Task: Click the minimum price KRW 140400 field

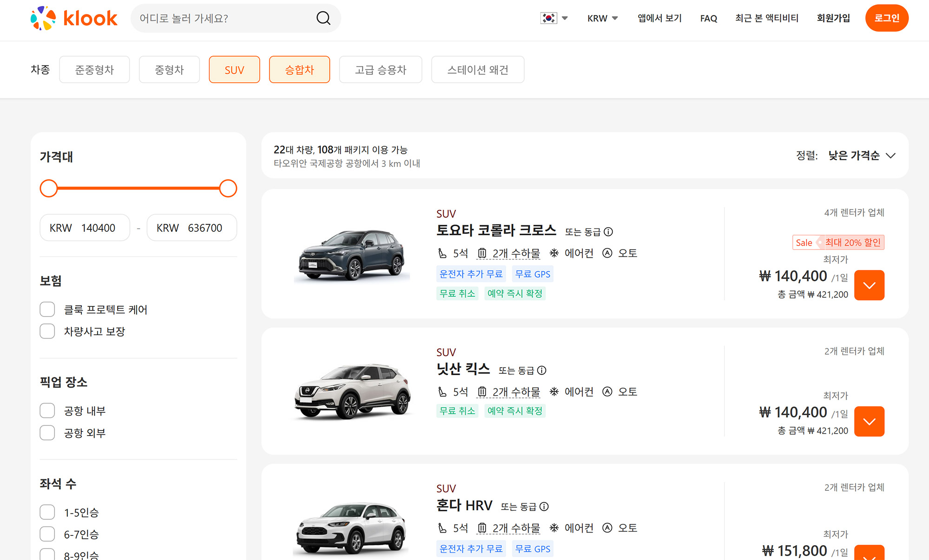Action: [85, 228]
